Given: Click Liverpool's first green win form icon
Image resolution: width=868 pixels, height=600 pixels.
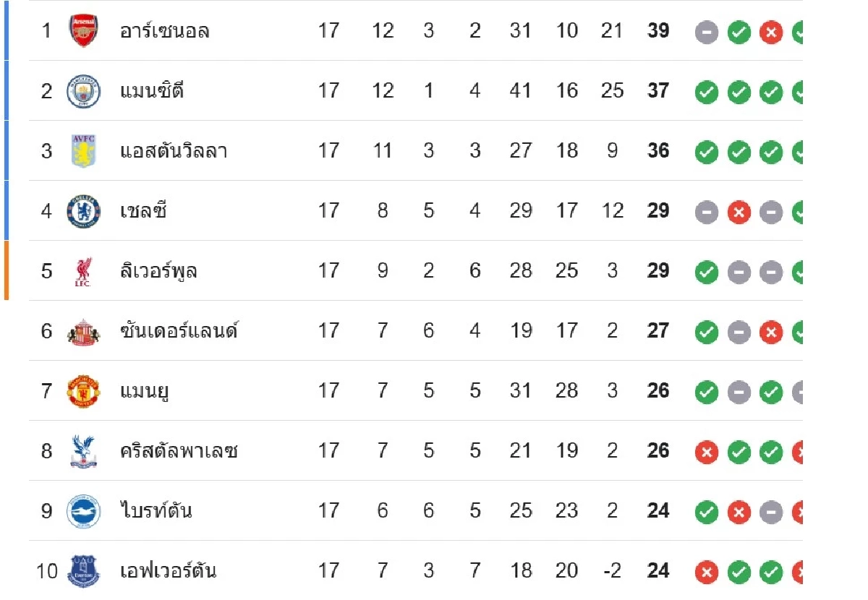Looking at the screenshot, I should click(x=707, y=273).
